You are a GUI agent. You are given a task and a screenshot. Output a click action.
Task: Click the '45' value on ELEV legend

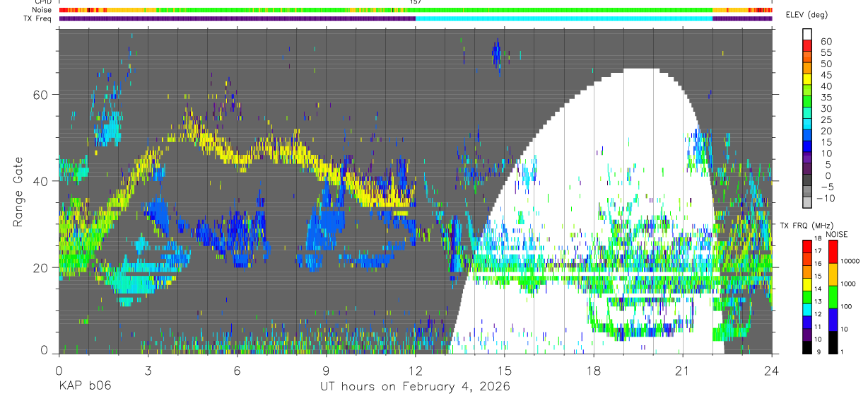point(826,75)
